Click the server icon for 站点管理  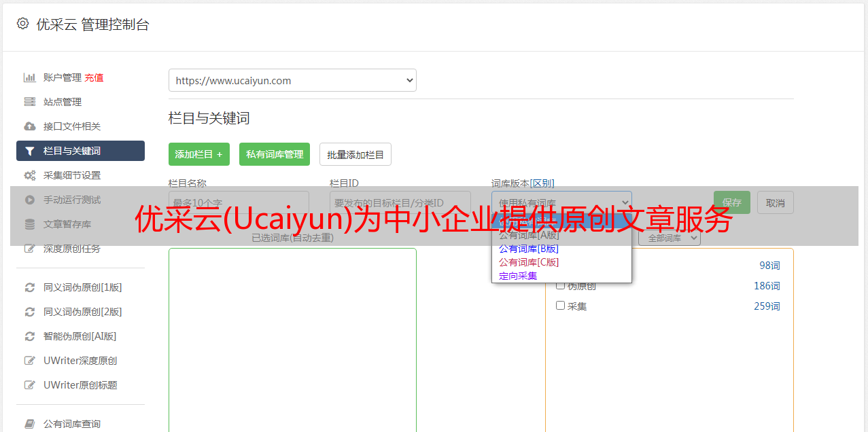30,102
